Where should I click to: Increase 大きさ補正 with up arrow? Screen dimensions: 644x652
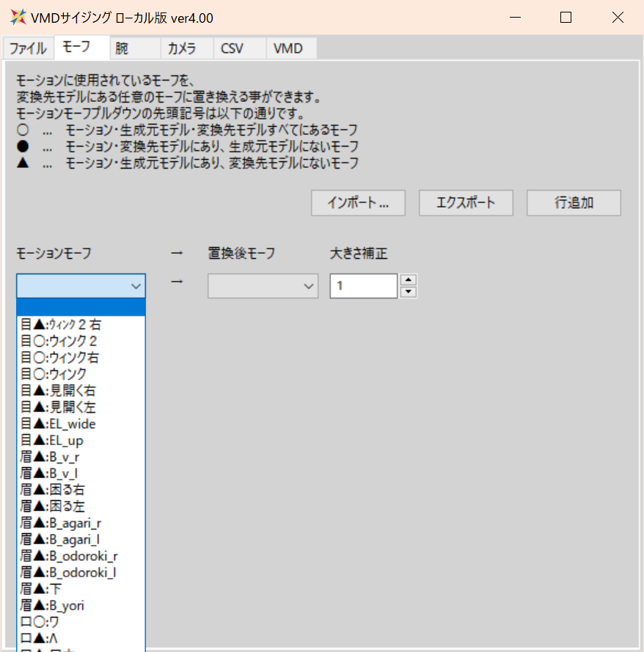409,279
